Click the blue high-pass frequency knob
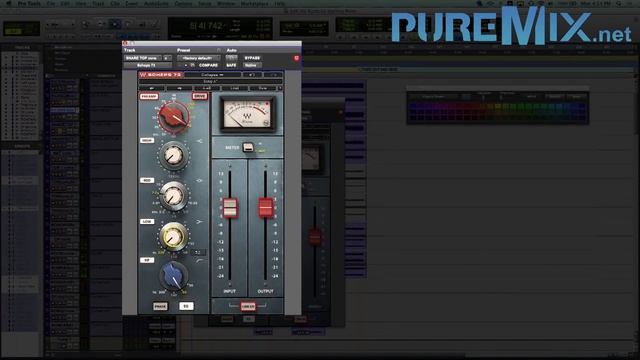 point(173,275)
